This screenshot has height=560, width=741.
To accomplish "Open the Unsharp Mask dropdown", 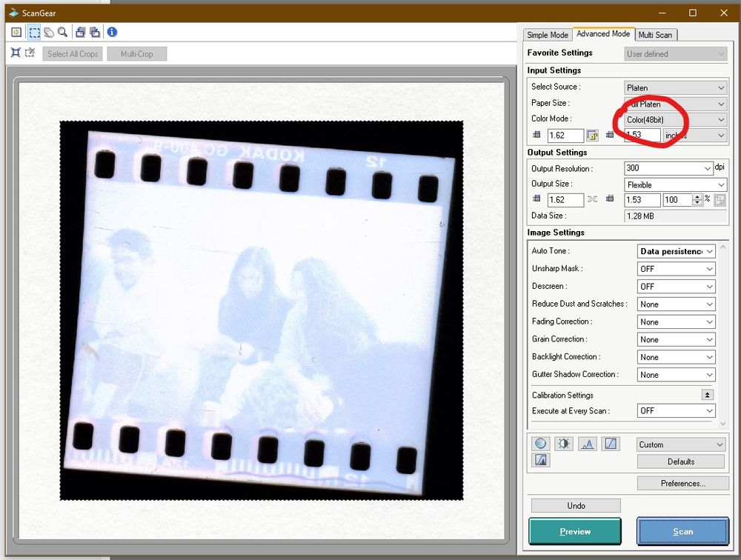I will (x=677, y=269).
